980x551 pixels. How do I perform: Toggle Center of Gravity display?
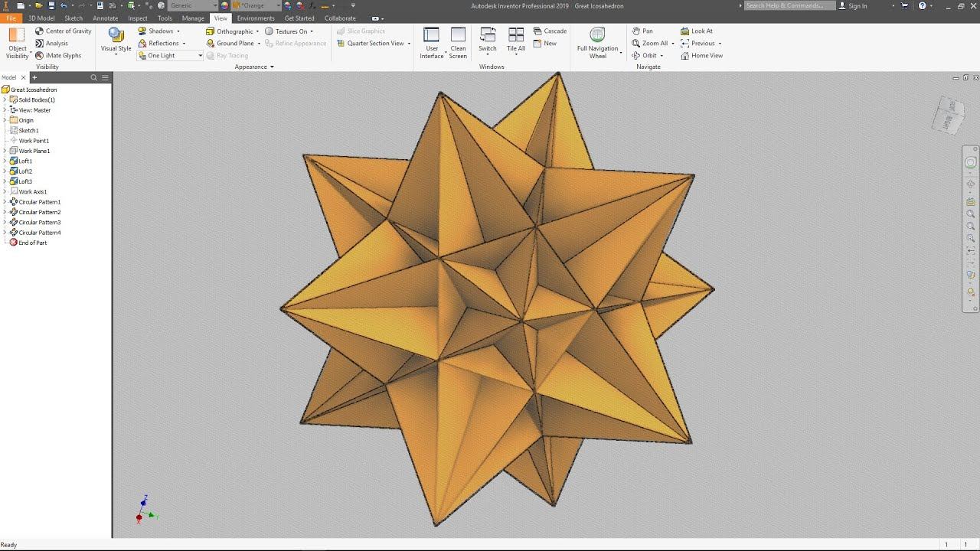63,31
